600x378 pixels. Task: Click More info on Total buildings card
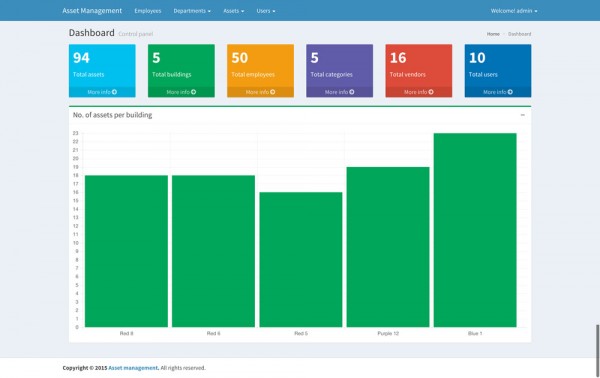(x=181, y=92)
